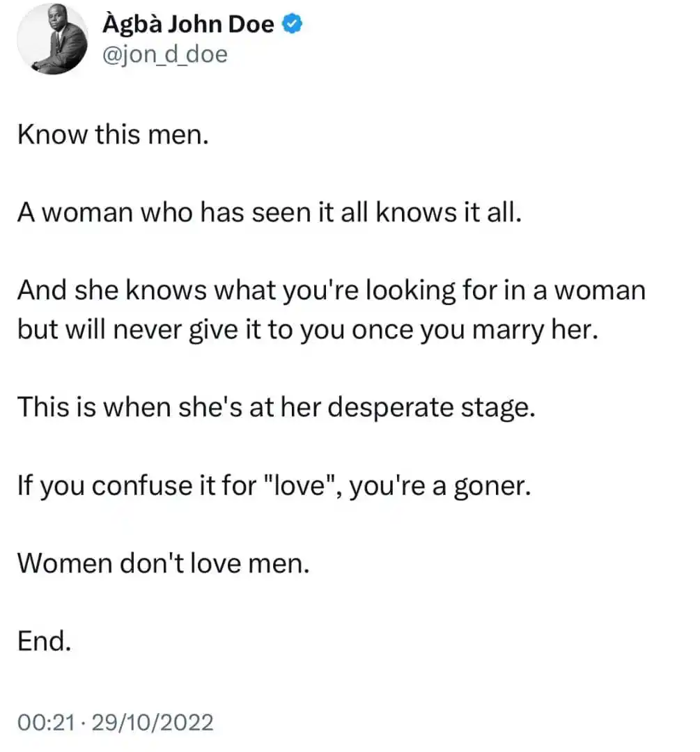Click the word "desperate" in the tweet
The width and height of the screenshot is (700, 752).
[x=391, y=409]
